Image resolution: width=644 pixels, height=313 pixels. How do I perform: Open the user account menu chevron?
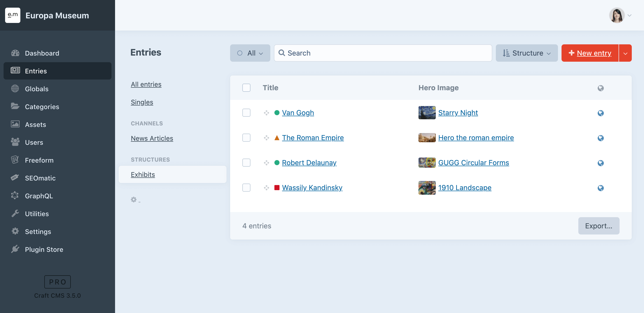(629, 15)
